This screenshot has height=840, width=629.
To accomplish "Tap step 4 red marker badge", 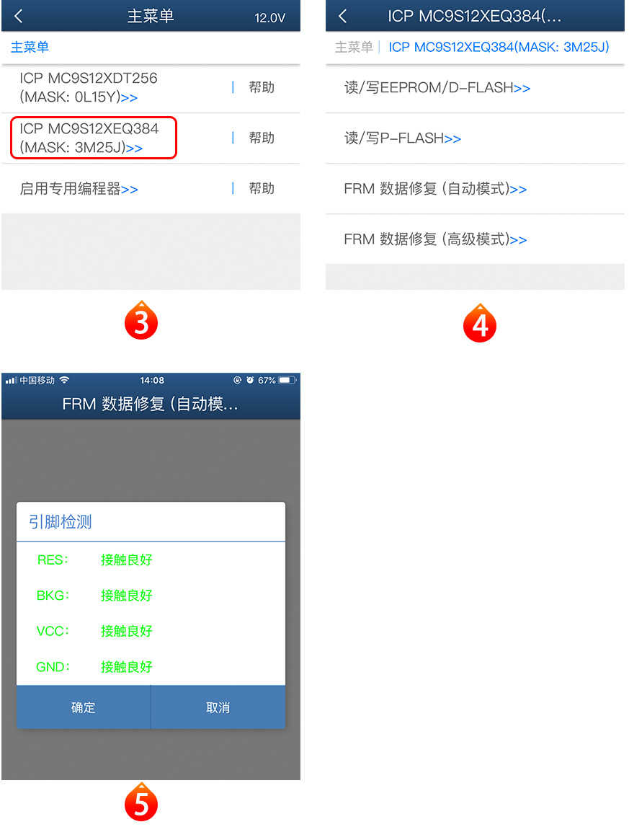I will 480,323.
